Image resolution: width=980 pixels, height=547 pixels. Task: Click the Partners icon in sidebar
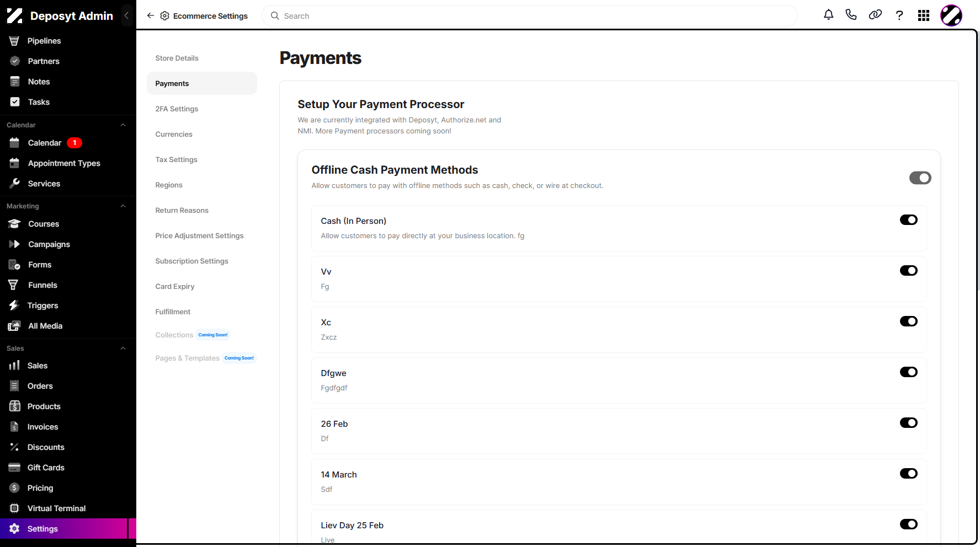[x=15, y=61]
